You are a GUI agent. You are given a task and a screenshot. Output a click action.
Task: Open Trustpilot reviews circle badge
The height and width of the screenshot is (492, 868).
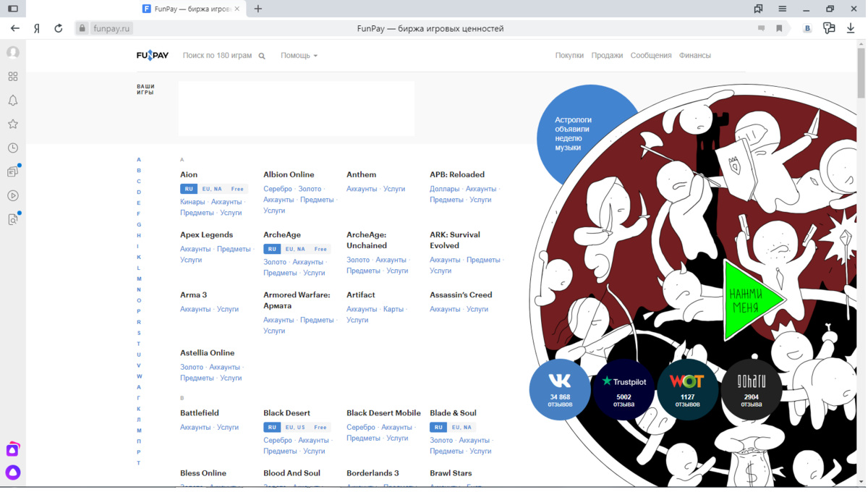[624, 389]
